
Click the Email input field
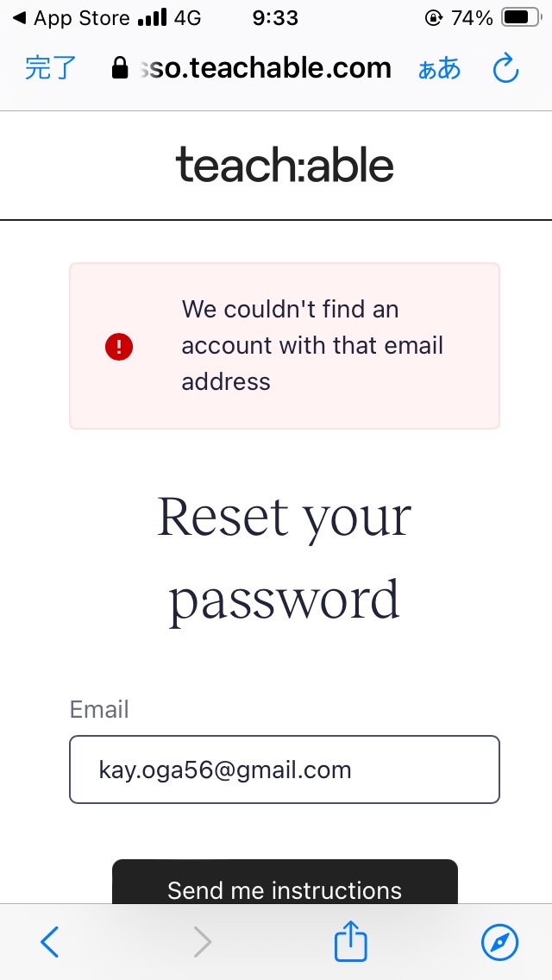pyautogui.click(x=285, y=770)
